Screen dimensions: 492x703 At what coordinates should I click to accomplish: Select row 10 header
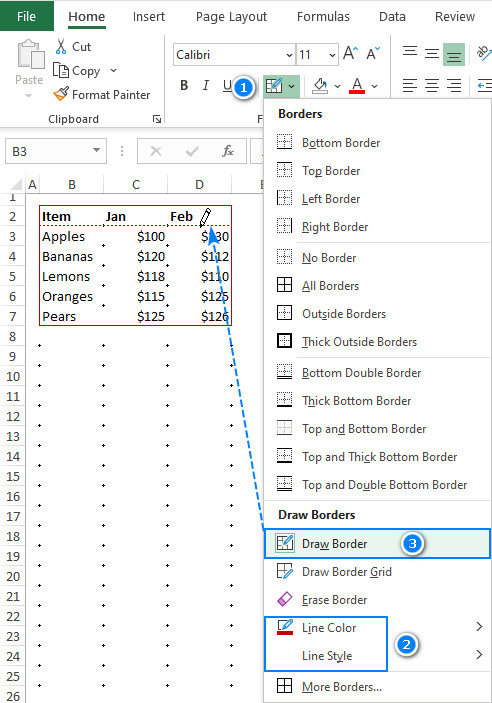click(13, 376)
